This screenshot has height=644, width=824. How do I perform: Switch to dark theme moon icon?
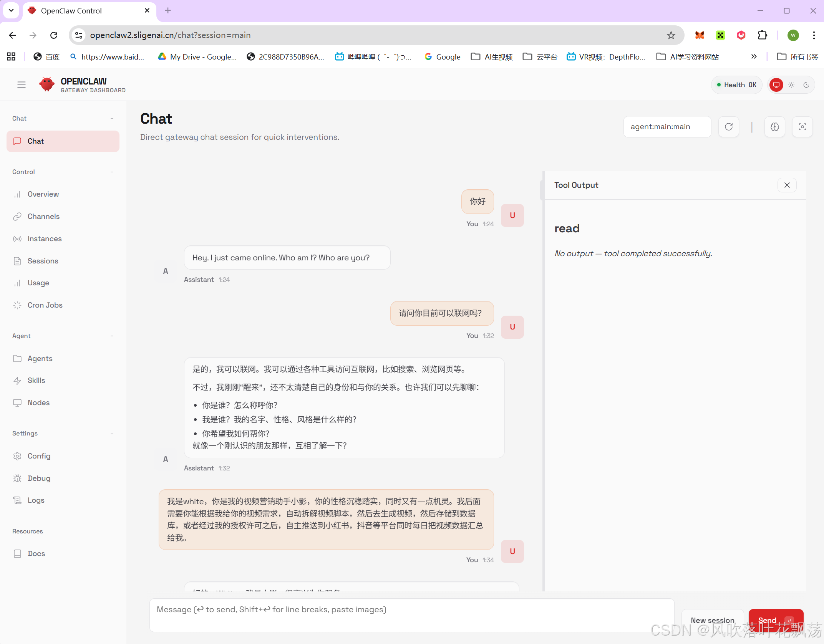click(806, 85)
